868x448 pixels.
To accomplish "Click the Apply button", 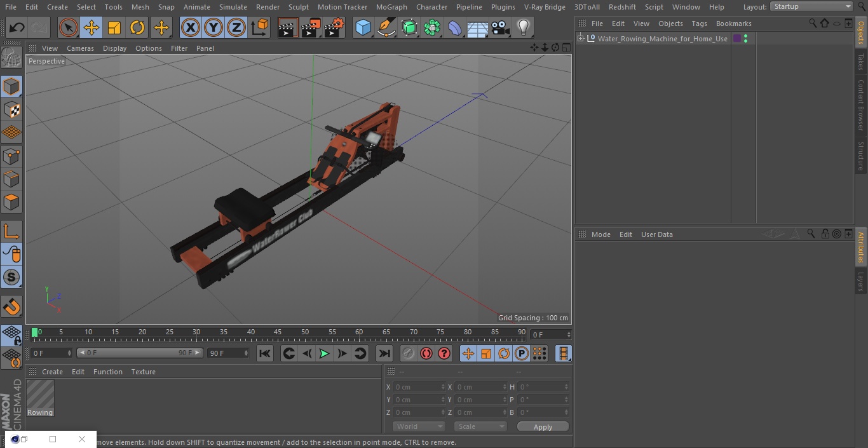I will 543,427.
